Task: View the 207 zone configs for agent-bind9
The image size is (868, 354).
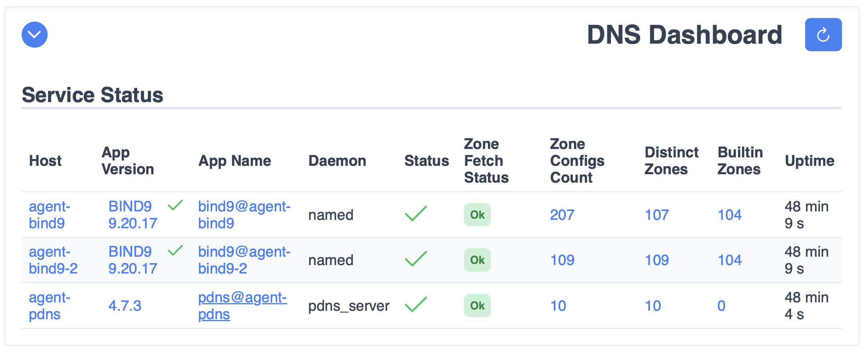Action: (562, 215)
